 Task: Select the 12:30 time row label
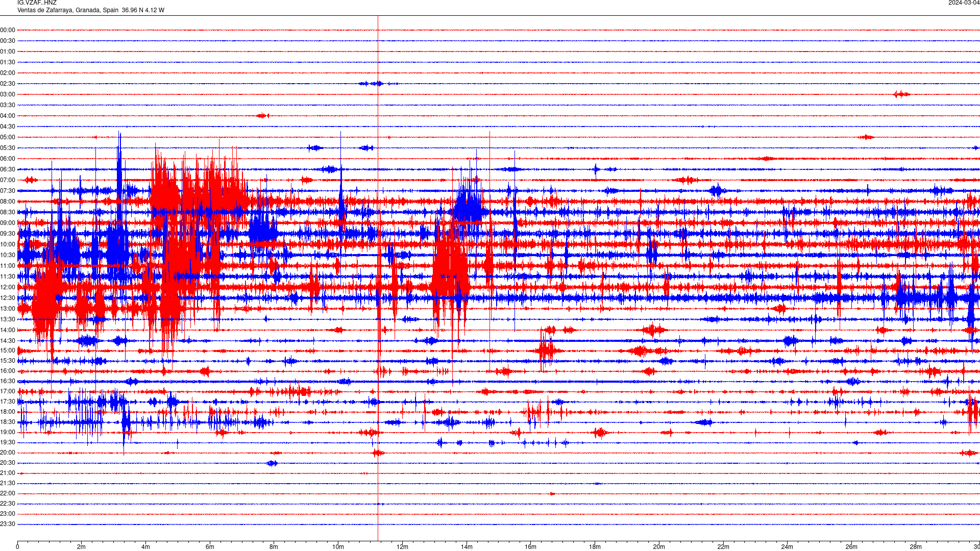click(8, 298)
